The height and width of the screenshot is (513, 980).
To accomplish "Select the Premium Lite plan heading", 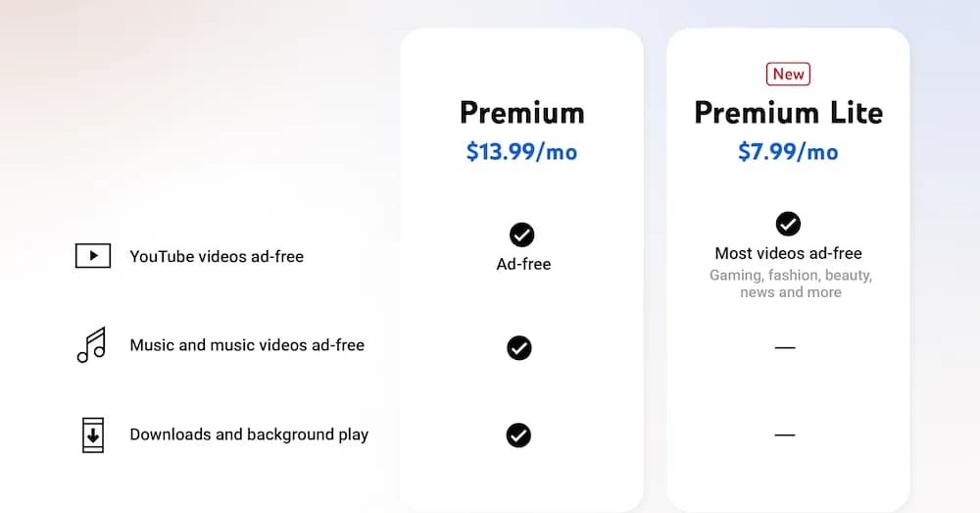I will [x=788, y=112].
